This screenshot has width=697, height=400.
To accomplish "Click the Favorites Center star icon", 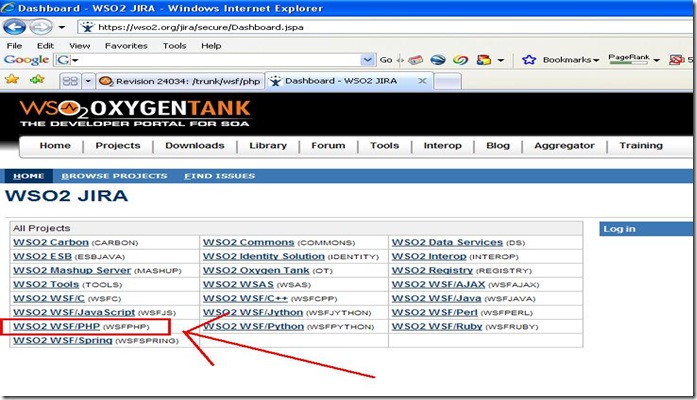I will click(12, 79).
